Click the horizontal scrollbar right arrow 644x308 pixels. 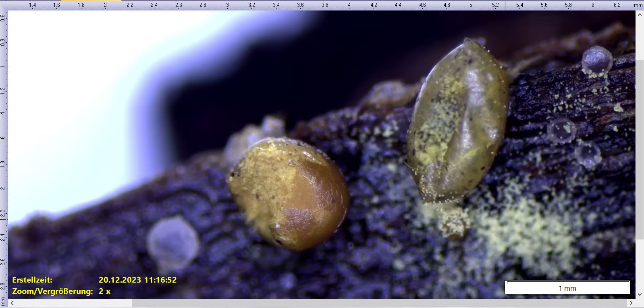coord(631,303)
